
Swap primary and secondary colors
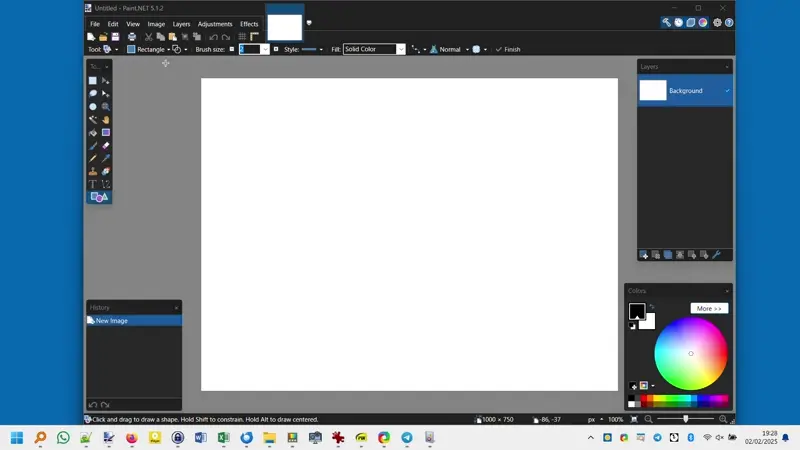(652, 306)
